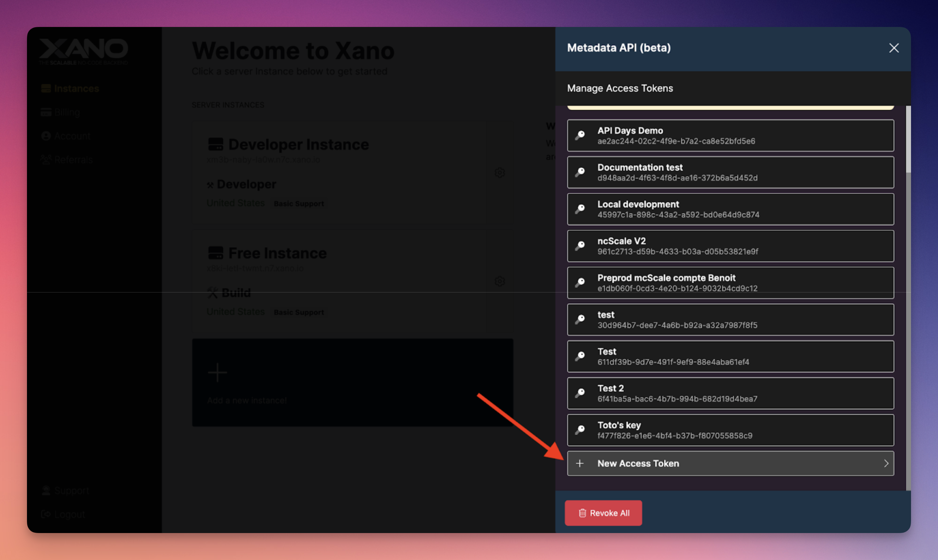
Task: Select the token ID starting with 30d964b7
Action: click(x=677, y=325)
